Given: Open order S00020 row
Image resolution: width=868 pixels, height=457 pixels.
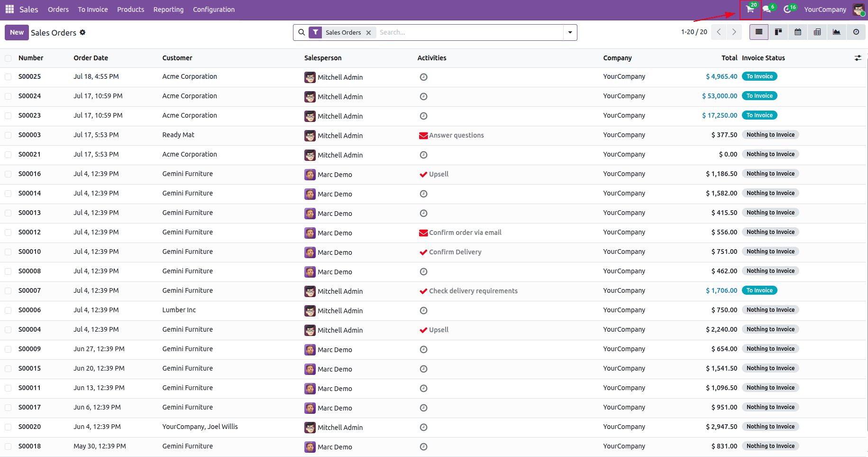Looking at the screenshot, I should point(434,427).
